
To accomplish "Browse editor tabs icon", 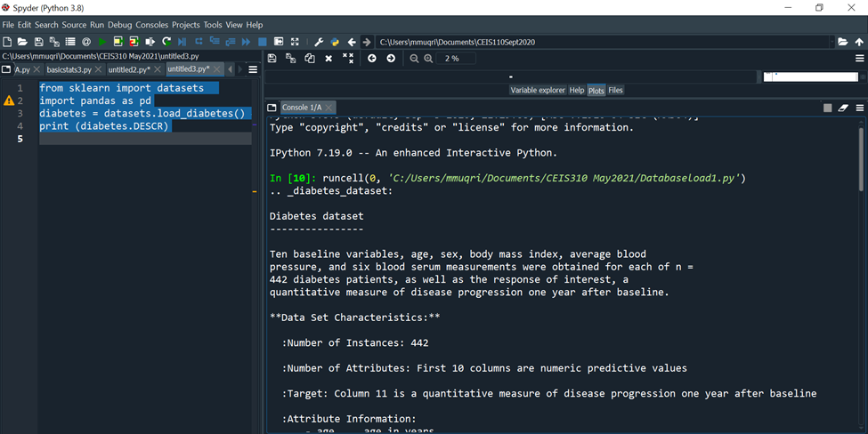I will pyautogui.click(x=6, y=69).
